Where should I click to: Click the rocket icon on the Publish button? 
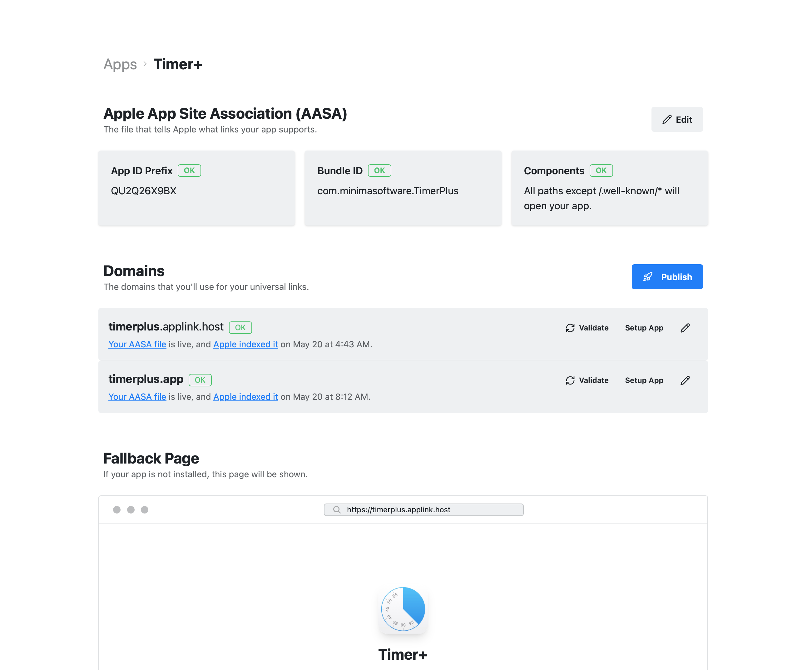point(648,277)
